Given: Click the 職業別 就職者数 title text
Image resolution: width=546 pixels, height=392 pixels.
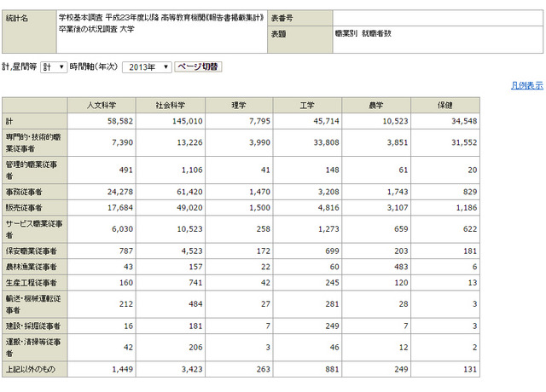Looking at the screenshot, I should (x=363, y=33).
